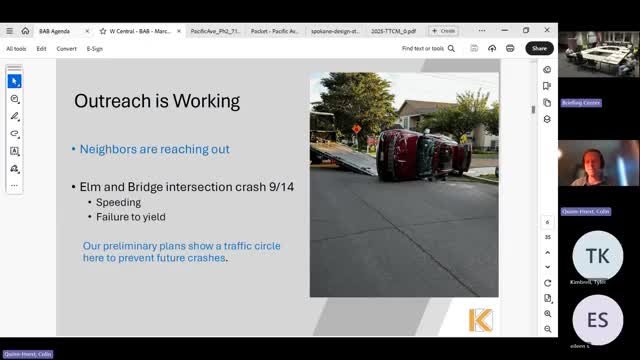
Task: Select the Quinn-Hurst, Colin video tile
Action: point(599,163)
